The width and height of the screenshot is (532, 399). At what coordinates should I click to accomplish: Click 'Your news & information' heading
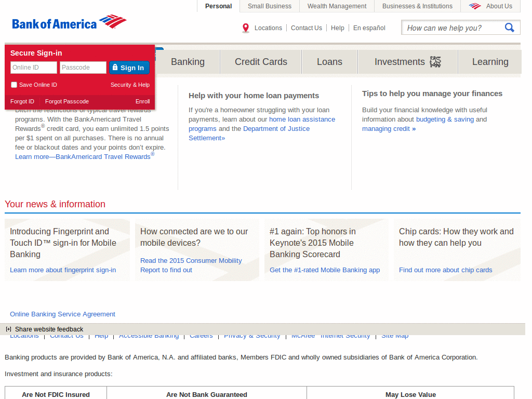click(x=55, y=204)
